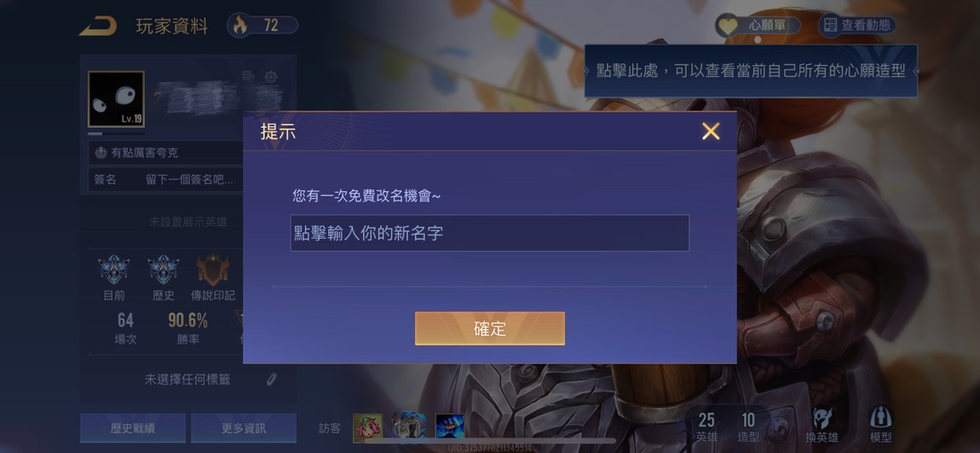Confirm with the 確定 button
This screenshot has height=453, width=980.
489,328
